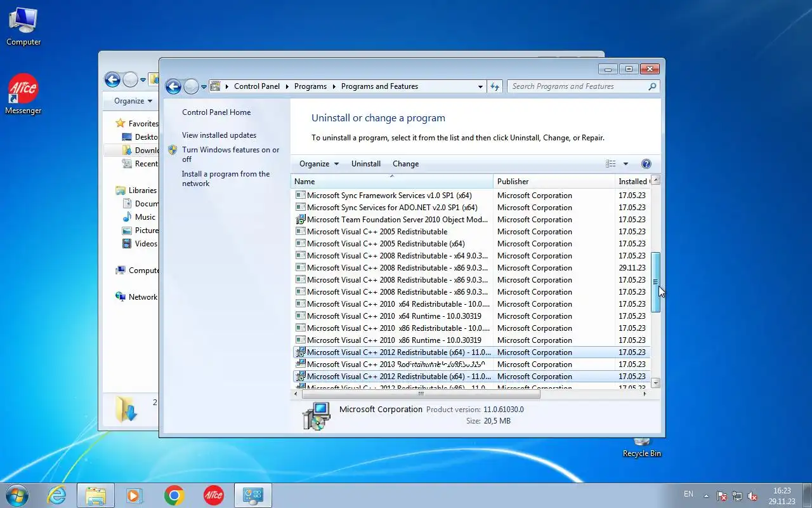
Task: Expand the view options dropdown arrow
Action: click(x=625, y=164)
